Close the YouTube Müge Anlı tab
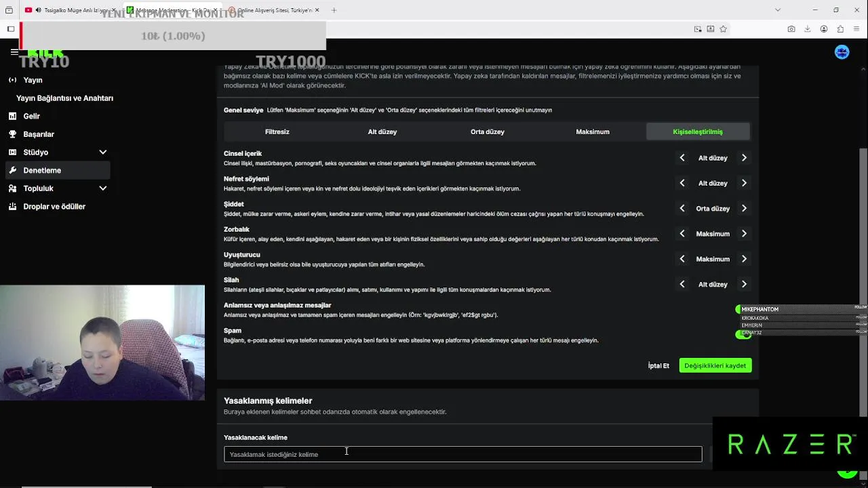Viewport: 868px width, 488px height. pos(114,10)
